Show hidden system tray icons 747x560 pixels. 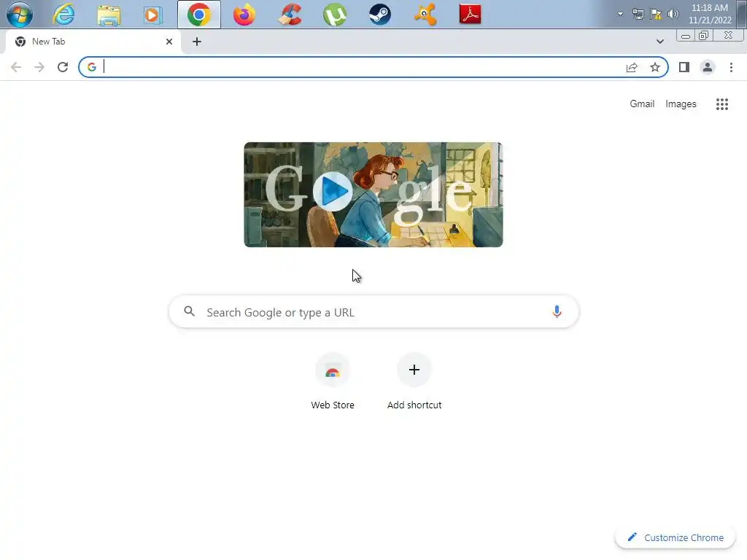(x=620, y=14)
